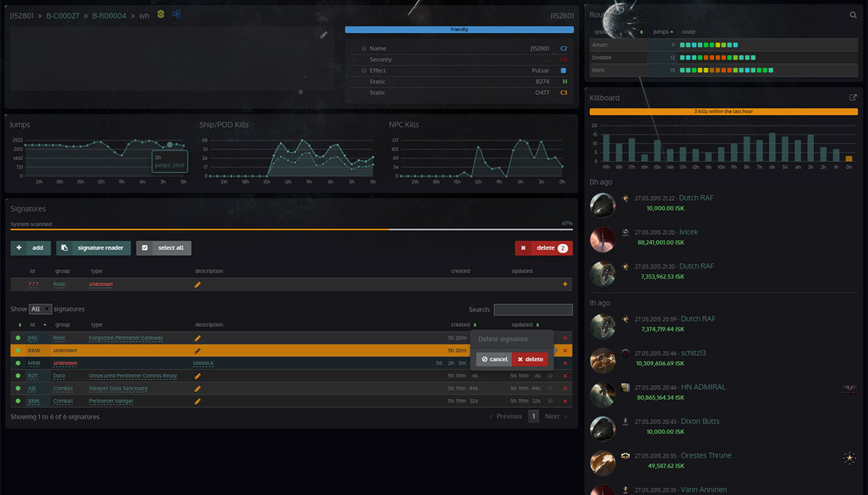Toggle status dot of JHG signature
The height and width of the screenshot is (495, 868).
(x=18, y=338)
